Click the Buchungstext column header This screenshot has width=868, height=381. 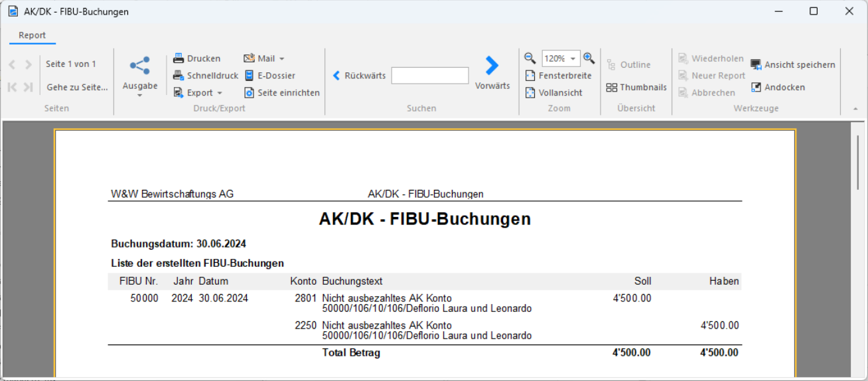click(x=352, y=281)
